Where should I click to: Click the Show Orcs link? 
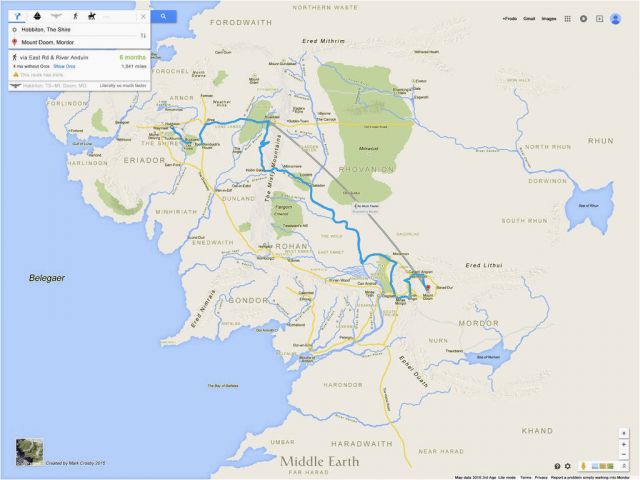point(64,66)
